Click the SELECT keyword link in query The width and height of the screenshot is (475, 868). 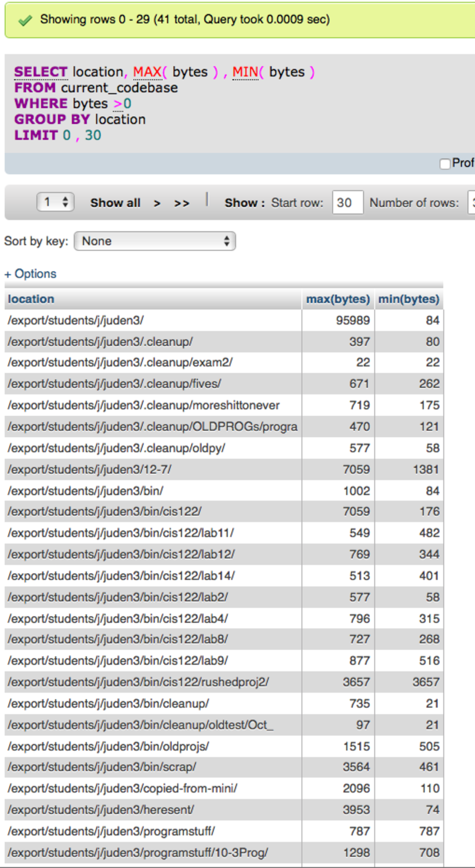(41, 72)
